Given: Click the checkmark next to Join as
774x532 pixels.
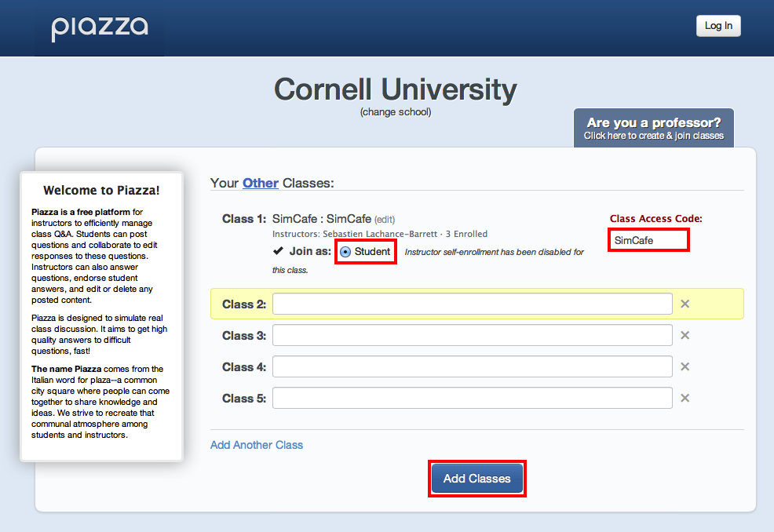Looking at the screenshot, I should point(278,251).
